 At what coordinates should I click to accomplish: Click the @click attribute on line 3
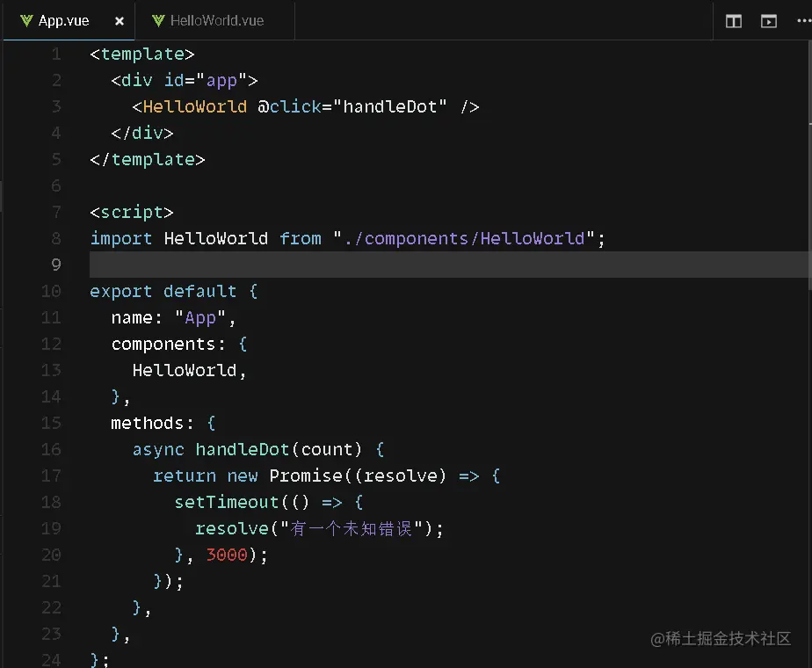[x=289, y=106]
